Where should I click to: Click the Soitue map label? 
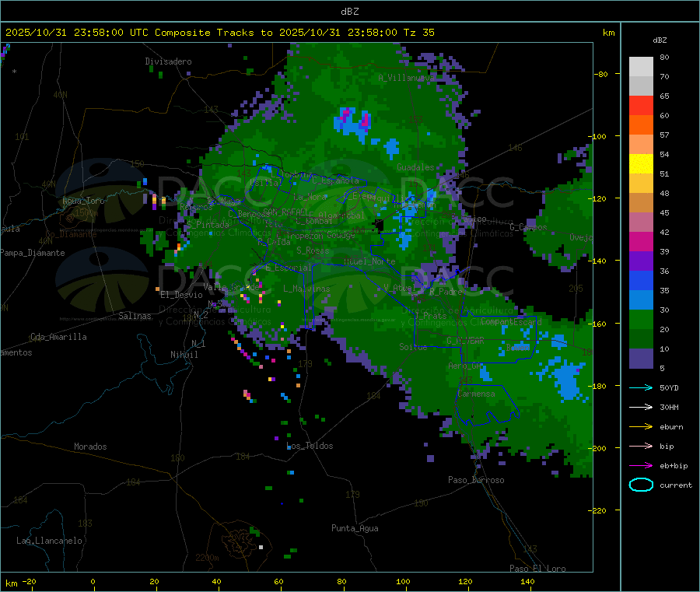tap(413, 347)
